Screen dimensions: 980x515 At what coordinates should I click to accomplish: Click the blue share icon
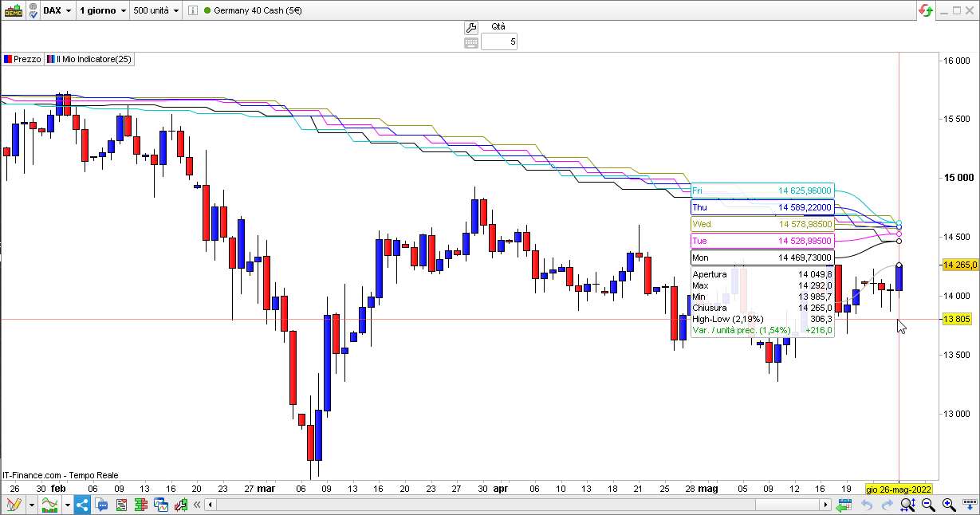tap(82, 505)
